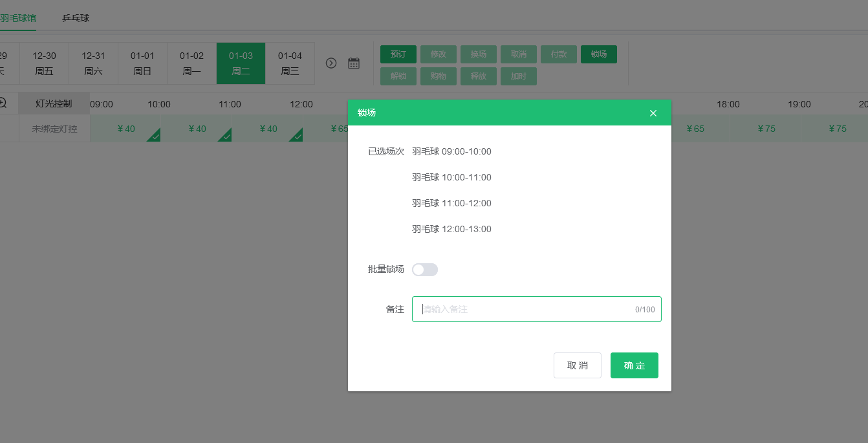This screenshot has height=443, width=868.
Task: Select date 01-04 周三
Action: (290, 63)
